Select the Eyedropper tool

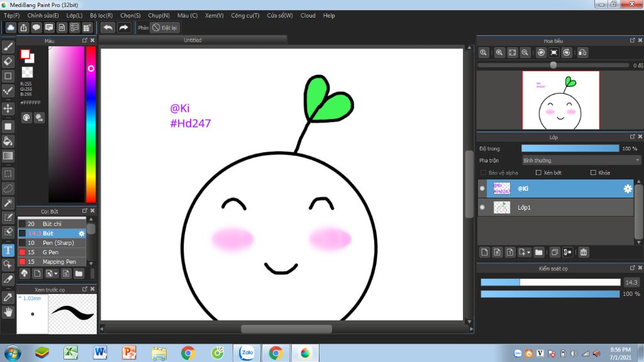8,297
